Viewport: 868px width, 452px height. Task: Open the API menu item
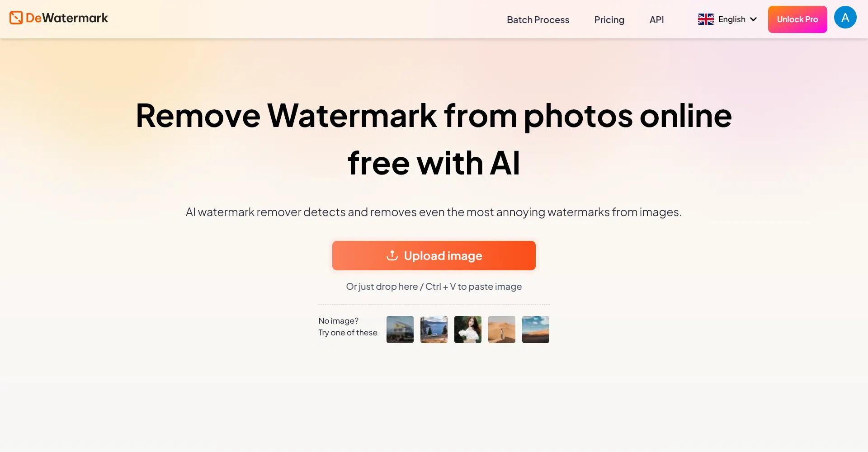656,19
